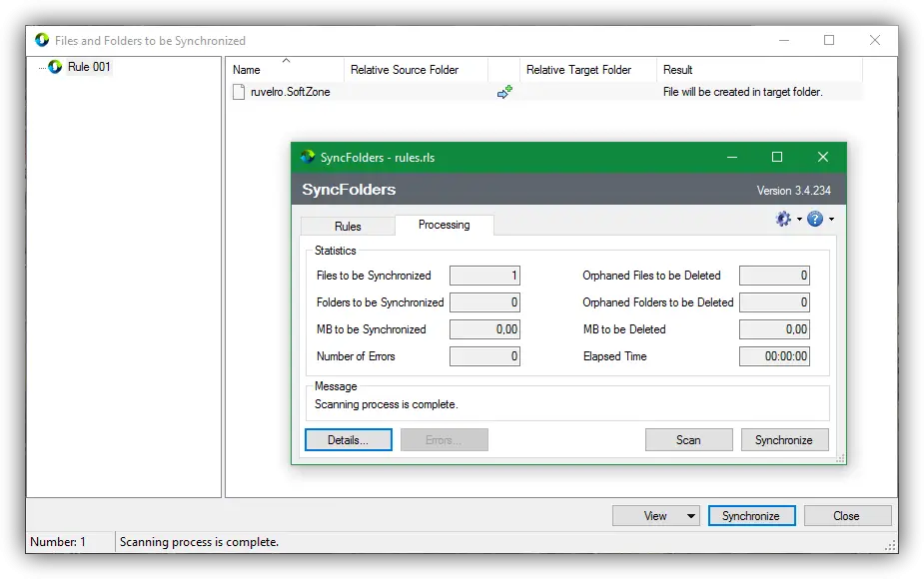Expand the dropdown arrow beside the help icon
Screen dimensions: 924x579
pos(831,219)
